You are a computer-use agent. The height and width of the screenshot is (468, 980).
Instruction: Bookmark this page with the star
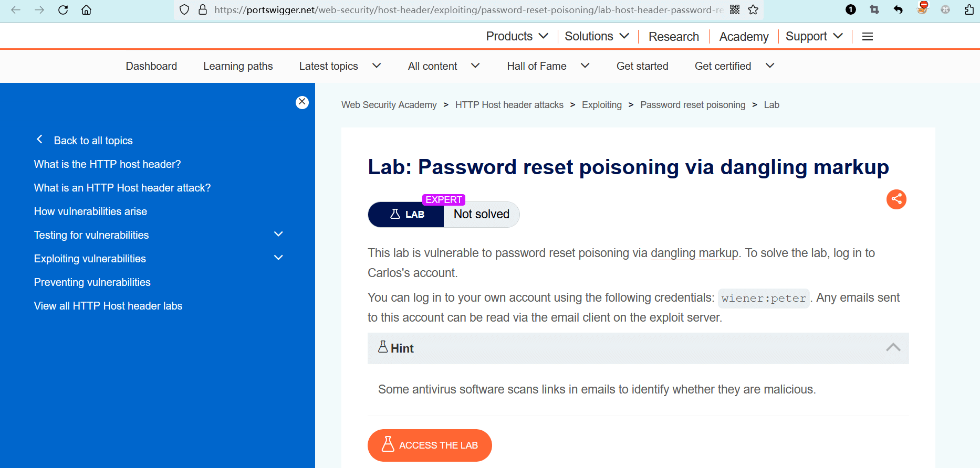tap(753, 10)
